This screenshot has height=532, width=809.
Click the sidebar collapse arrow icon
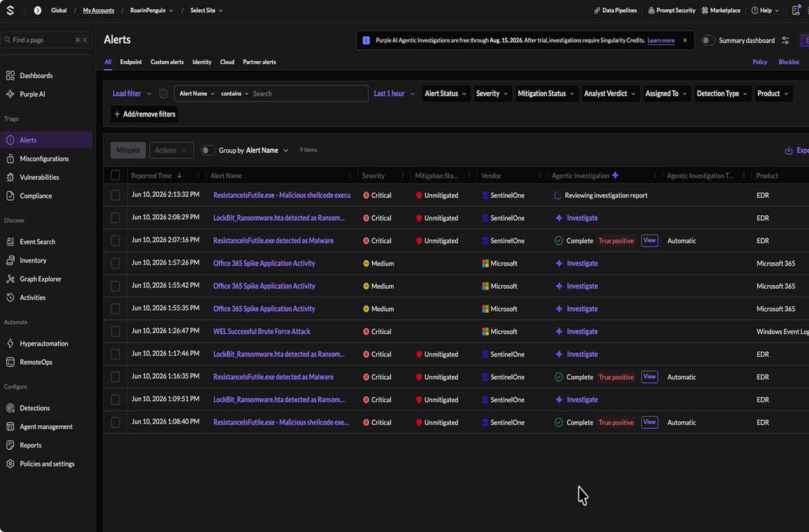pos(37,10)
